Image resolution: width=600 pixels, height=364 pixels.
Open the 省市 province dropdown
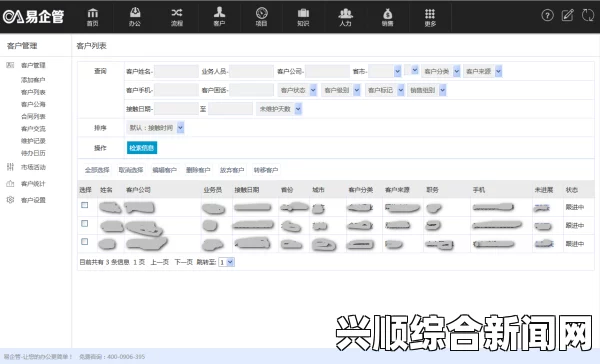[x=385, y=71]
